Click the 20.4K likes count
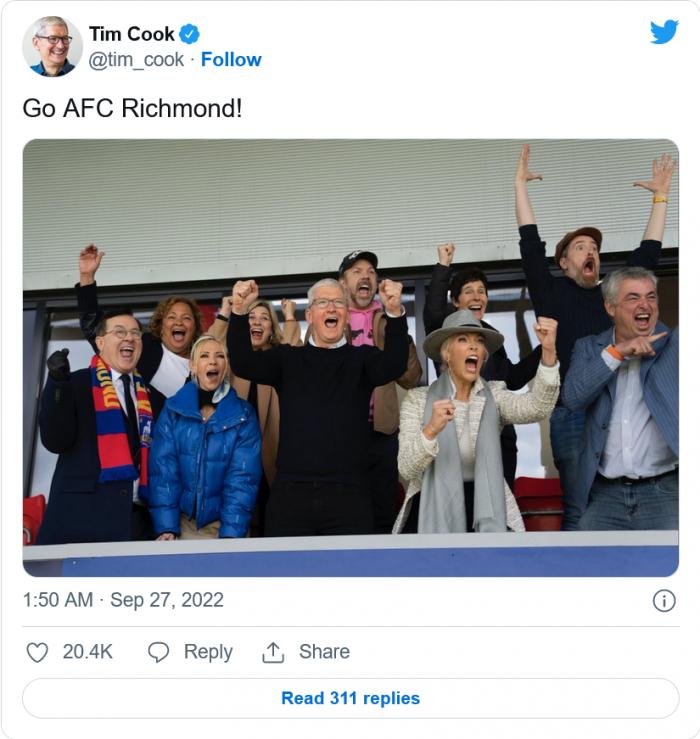The height and width of the screenshot is (739, 700). pos(88,652)
